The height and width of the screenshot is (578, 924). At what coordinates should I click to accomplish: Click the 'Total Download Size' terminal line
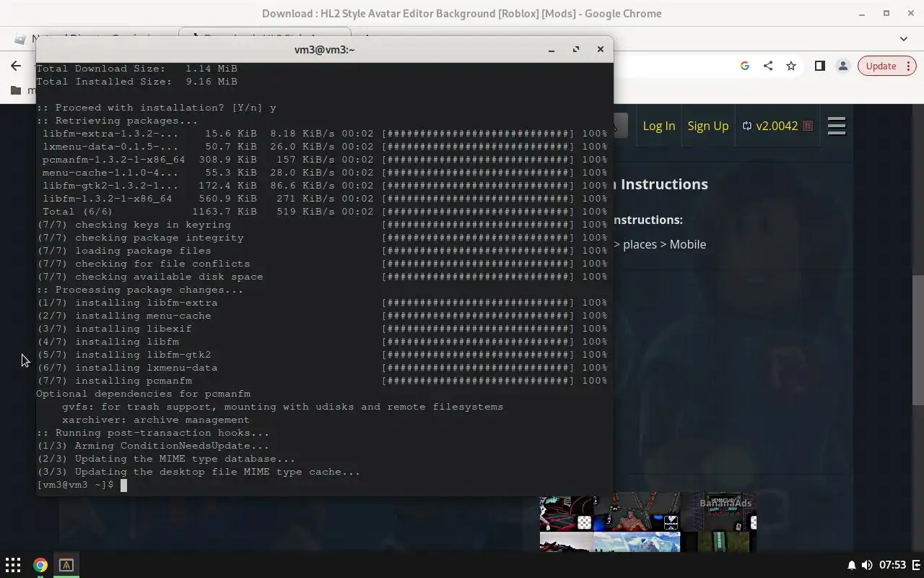pyautogui.click(x=137, y=69)
